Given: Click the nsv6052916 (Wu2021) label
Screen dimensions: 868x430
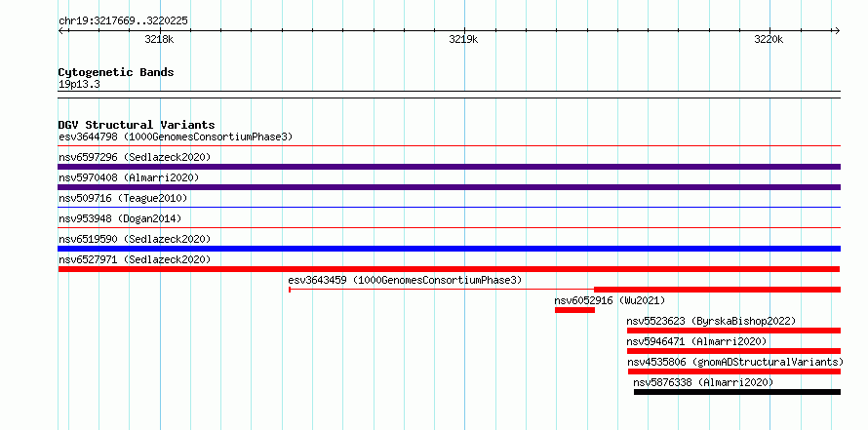Looking at the screenshot, I should pos(610,300).
